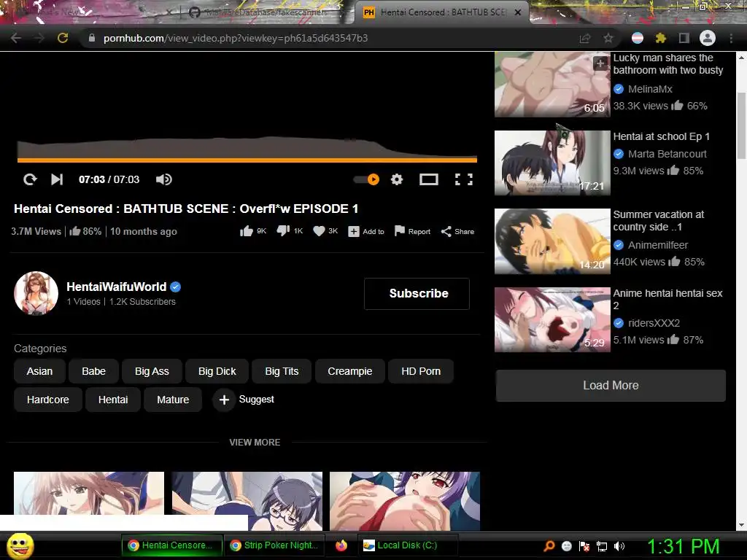Dislike the video with the thumbs-down icon
Viewport: 747px width, 560px height.
pyautogui.click(x=283, y=231)
